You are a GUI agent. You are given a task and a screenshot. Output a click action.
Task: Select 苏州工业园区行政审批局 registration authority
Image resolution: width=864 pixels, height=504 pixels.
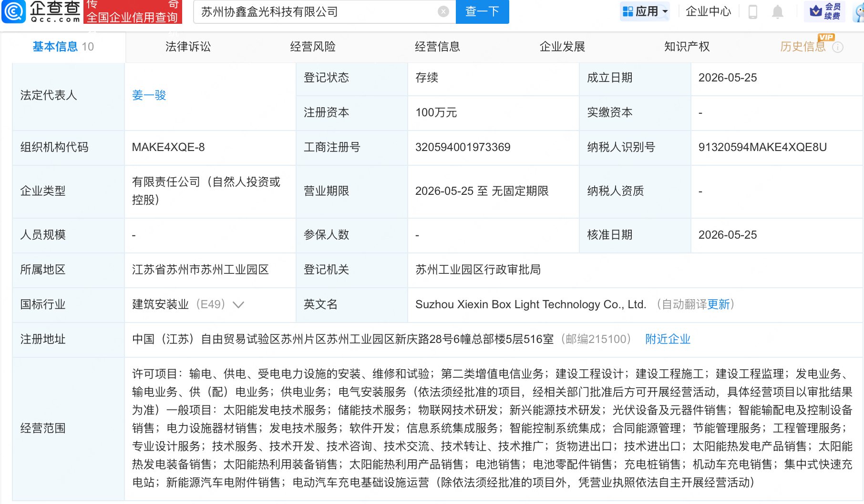[x=478, y=270]
